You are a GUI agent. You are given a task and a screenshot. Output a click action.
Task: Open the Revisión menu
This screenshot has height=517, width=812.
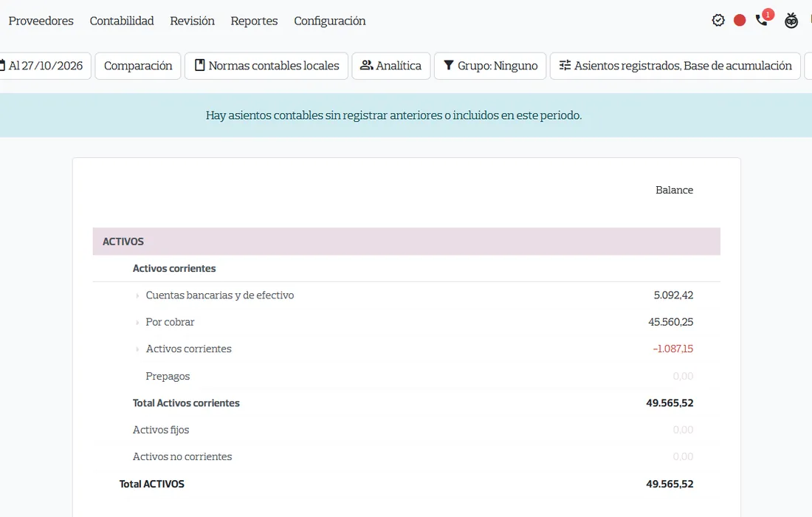pyautogui.click(x=192, y=21)
